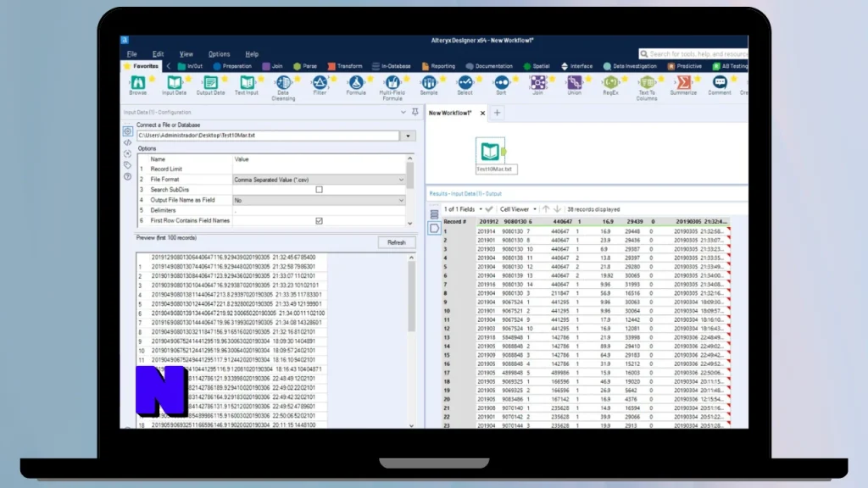This screenshot has height=488, width=868.
Task: Select the Output Data tool icon
Action: point(210,84)
